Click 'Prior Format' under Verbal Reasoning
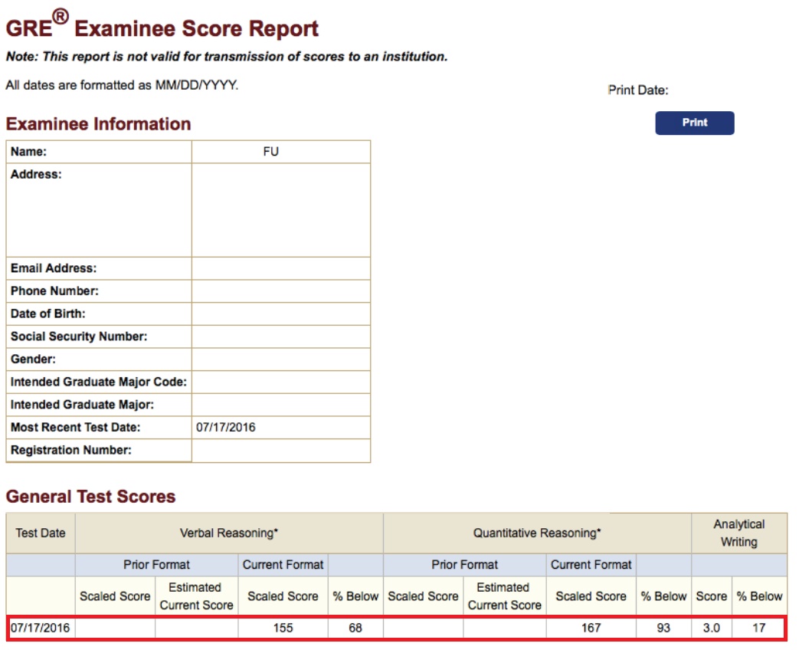Screen dimensions: 812x650 click(156, 564)
